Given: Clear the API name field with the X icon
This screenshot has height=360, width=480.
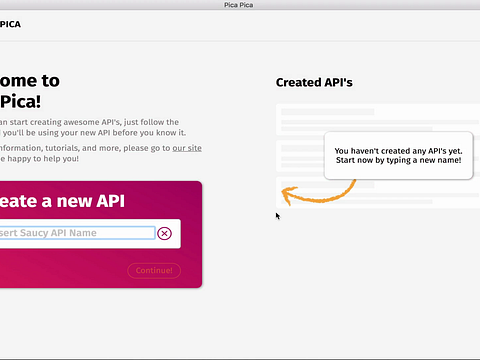Looking at the screenshot, I should pos(164,233).
